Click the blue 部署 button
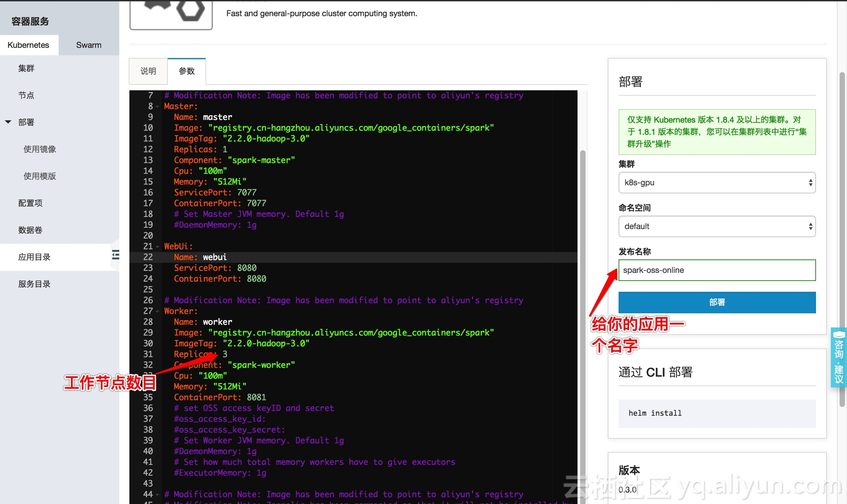847x504 pixels. [x=717, y=302]
